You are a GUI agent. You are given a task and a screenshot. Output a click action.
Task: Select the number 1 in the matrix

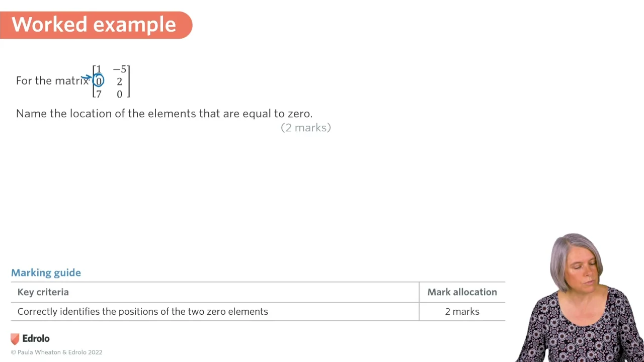click(x=99, y=69)
